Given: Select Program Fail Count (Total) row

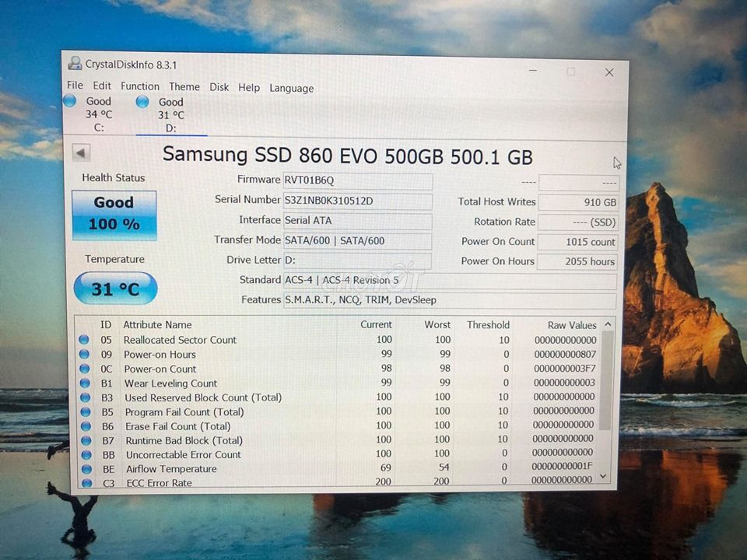Looking at the screenshot, I should pos(338,411).
